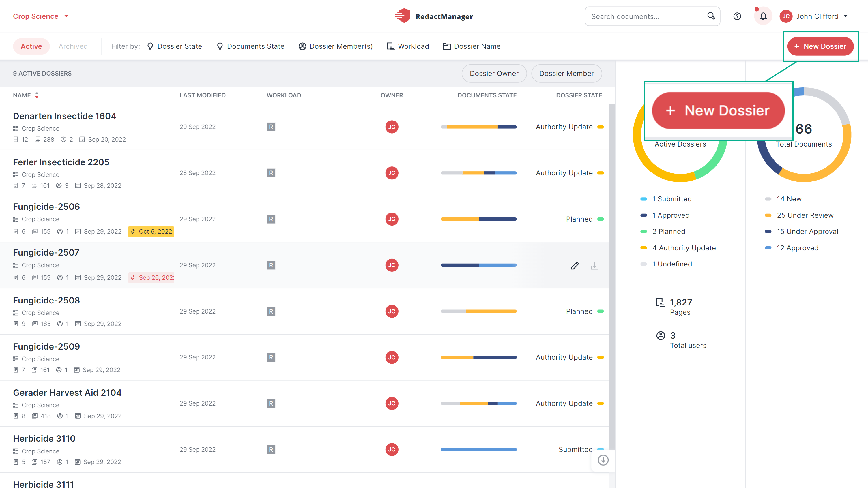The image size is (868, 488).
Task: Open the Ferler Insecticide 2205 dossier
Action: pyautogui.click(x=61, y=162)
